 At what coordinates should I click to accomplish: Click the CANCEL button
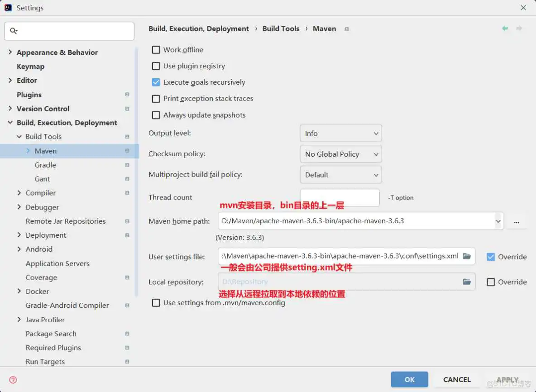coord(456,379)
